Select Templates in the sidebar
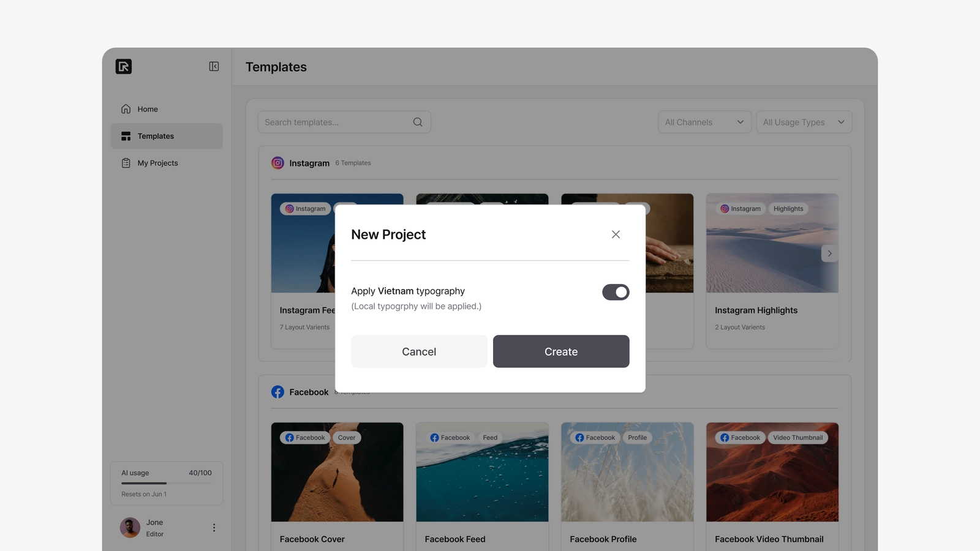 point(167,136)
